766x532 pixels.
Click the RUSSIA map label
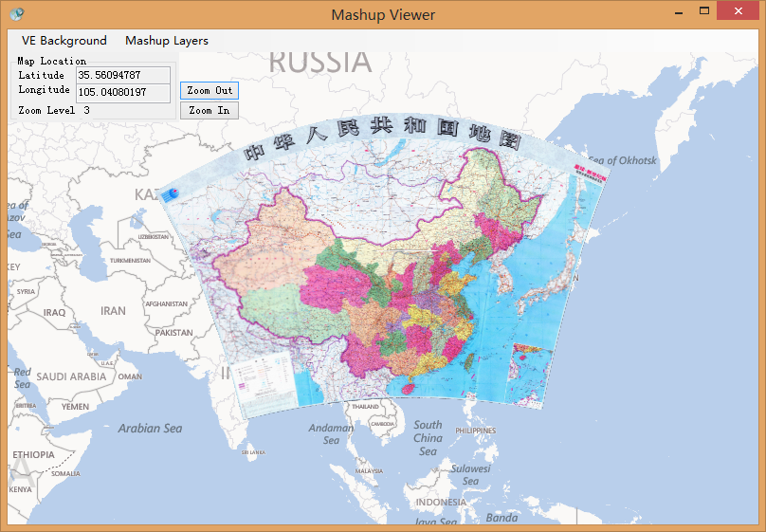coord(320,62)
